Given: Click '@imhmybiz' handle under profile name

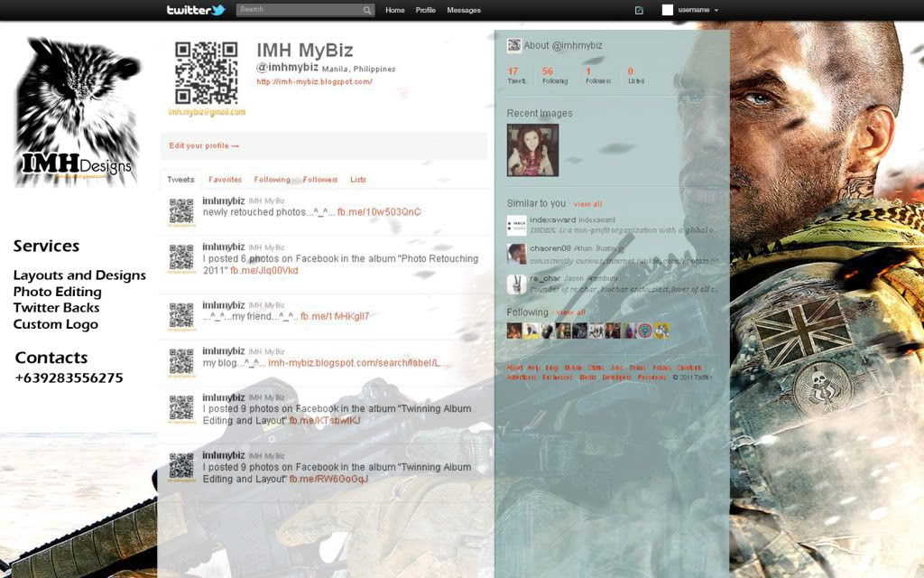Looking at the screenshot, I should pyautogui.click(x=287, y=67).
